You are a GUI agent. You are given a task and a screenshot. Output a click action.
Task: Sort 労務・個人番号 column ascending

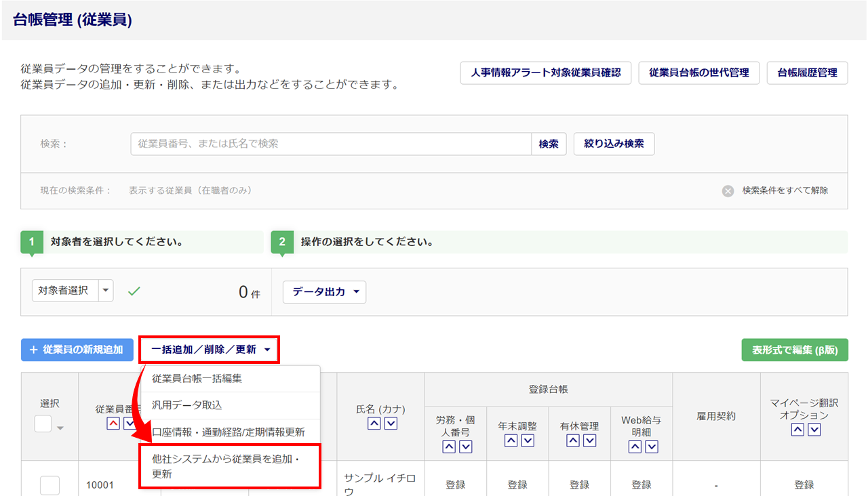point(448,446)
